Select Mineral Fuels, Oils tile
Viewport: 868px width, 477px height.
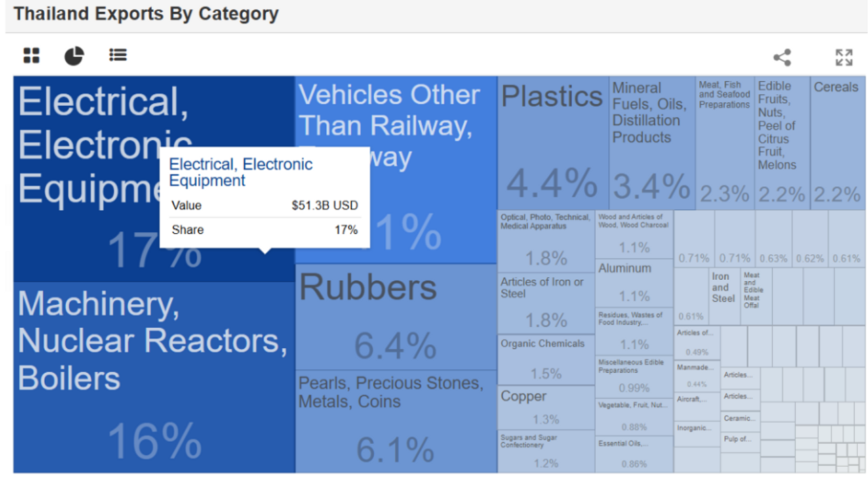[651, 142]
